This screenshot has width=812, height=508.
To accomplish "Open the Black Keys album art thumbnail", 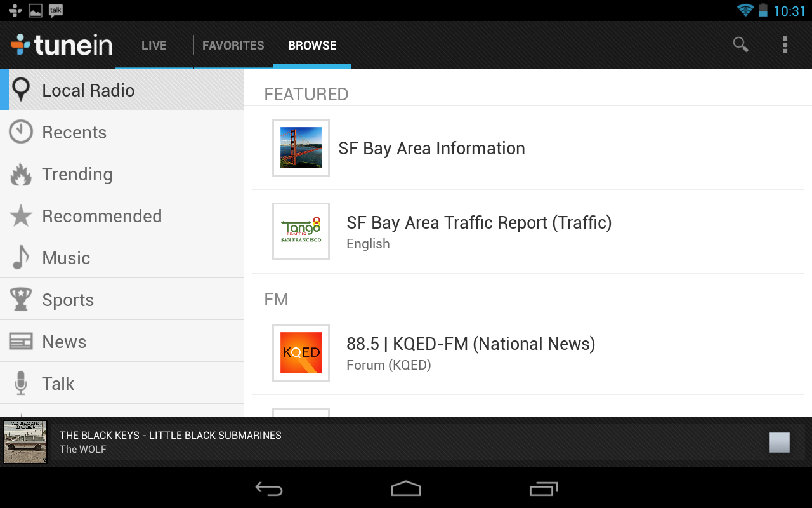I will (25, 442).
